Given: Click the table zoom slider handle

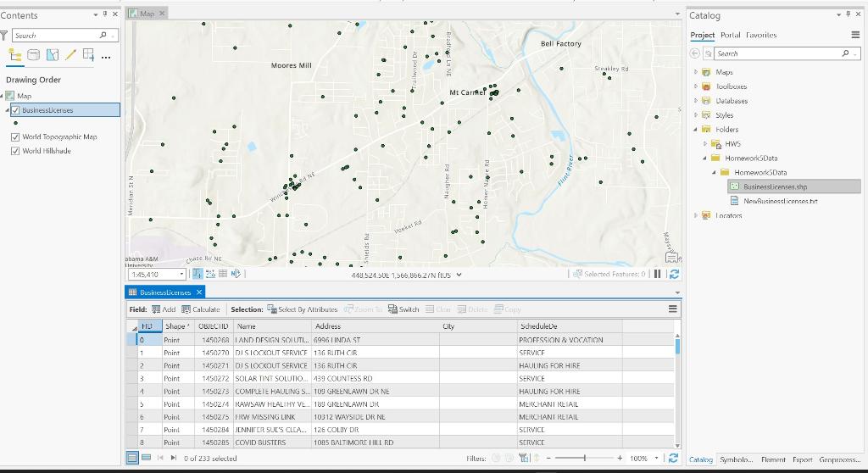Looking at the screenshot, I should 585,458.
